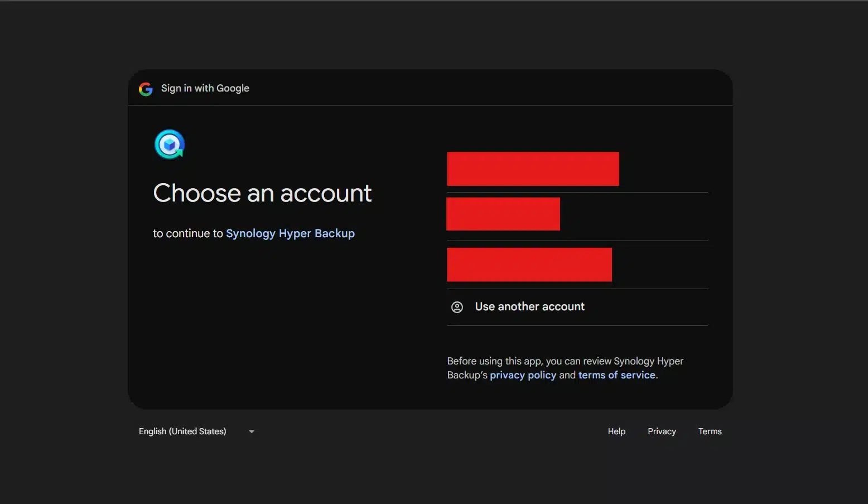This screenshot has width=868, height=504.
Task: Click the Privacy link in the footer
Action: pos(662,431)
